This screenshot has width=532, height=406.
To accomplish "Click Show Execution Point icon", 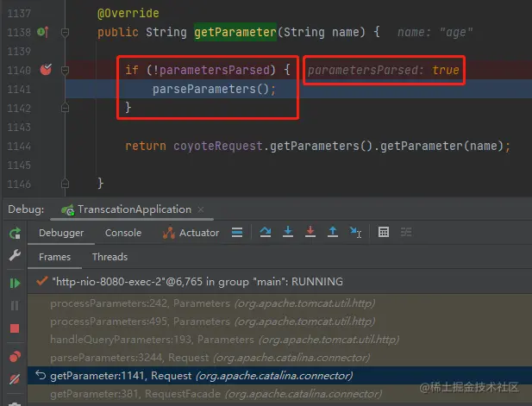I will tap(237, 233).
